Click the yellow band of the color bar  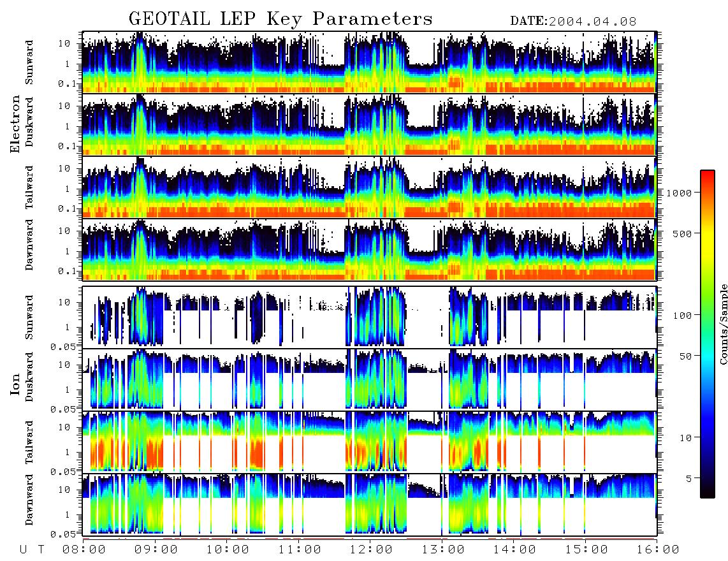(707, 242)
